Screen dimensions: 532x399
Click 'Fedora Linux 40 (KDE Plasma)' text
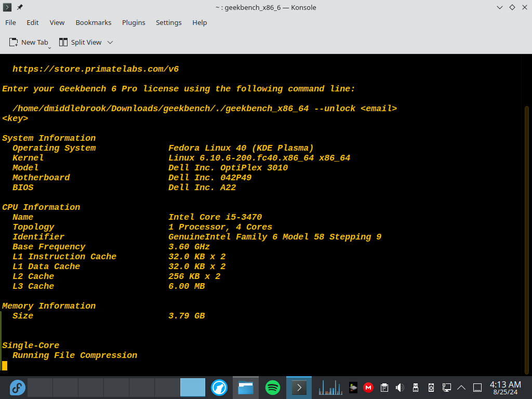click(x=241, y=148)
